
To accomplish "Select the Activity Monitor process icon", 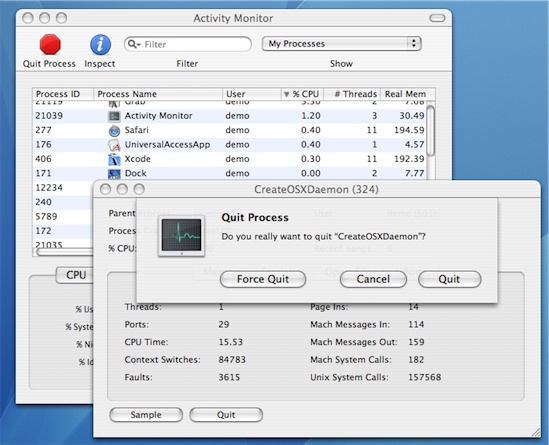I will click(x=114, y=116).
